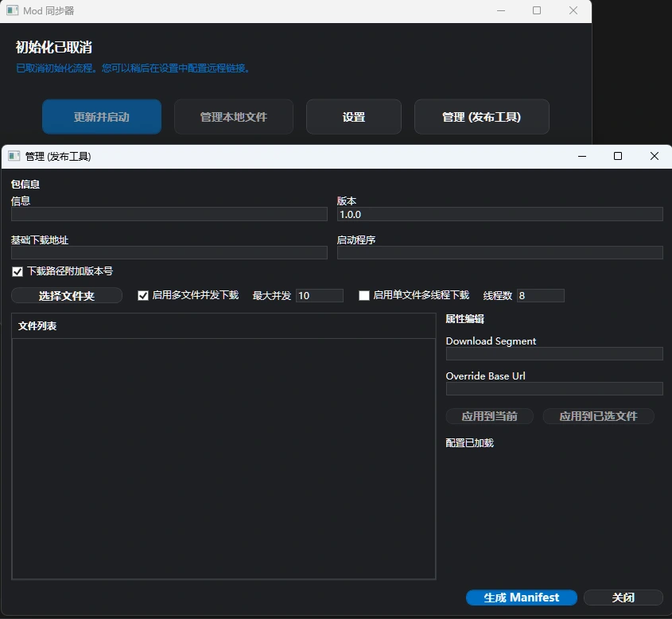Click 管理 (发布工具) button in main window
This screenshot has width=672, height=619.
481,117
